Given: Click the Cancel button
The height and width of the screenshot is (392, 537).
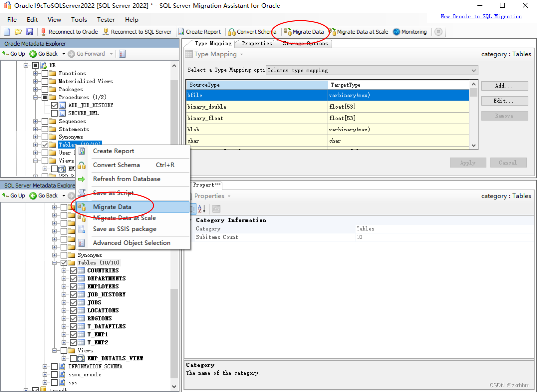Looking at the screenshot, I should (x=508, y=163).
